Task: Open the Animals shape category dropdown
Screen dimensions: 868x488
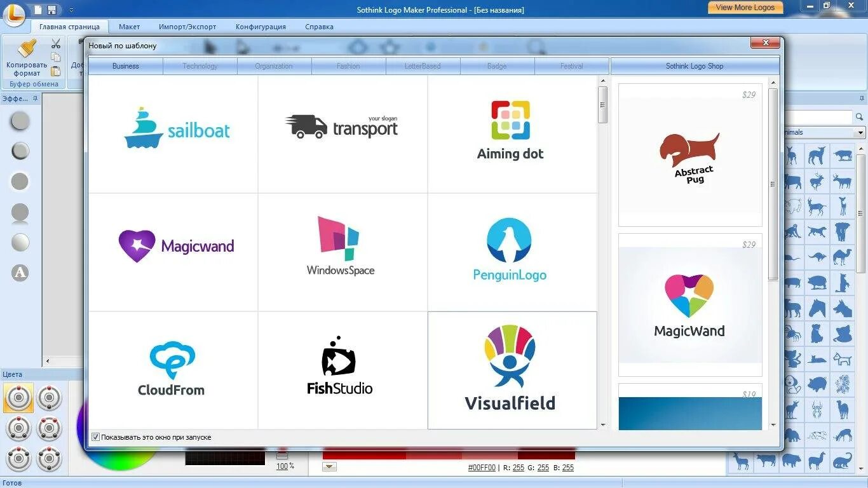Action: (860, 133)
